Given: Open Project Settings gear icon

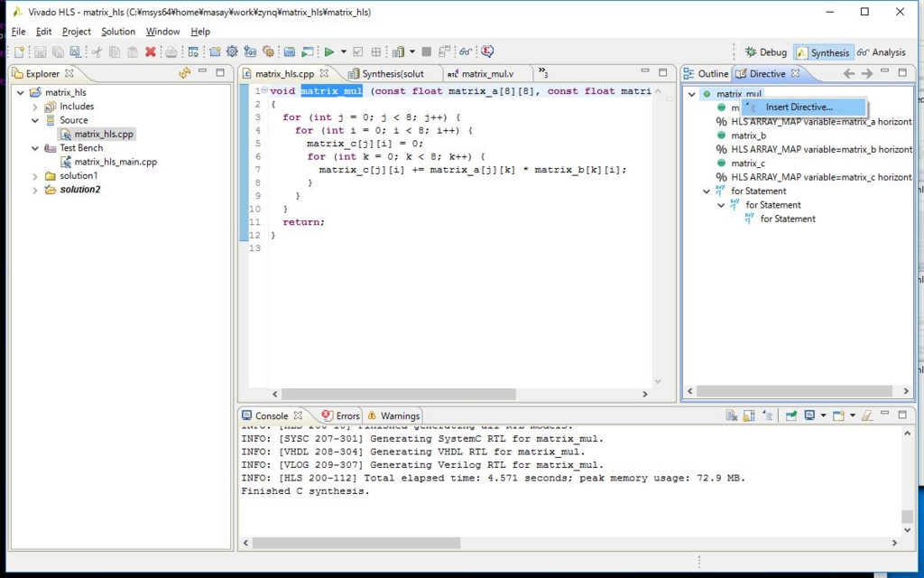Looking at the screenshot, I should coord(232,51).
